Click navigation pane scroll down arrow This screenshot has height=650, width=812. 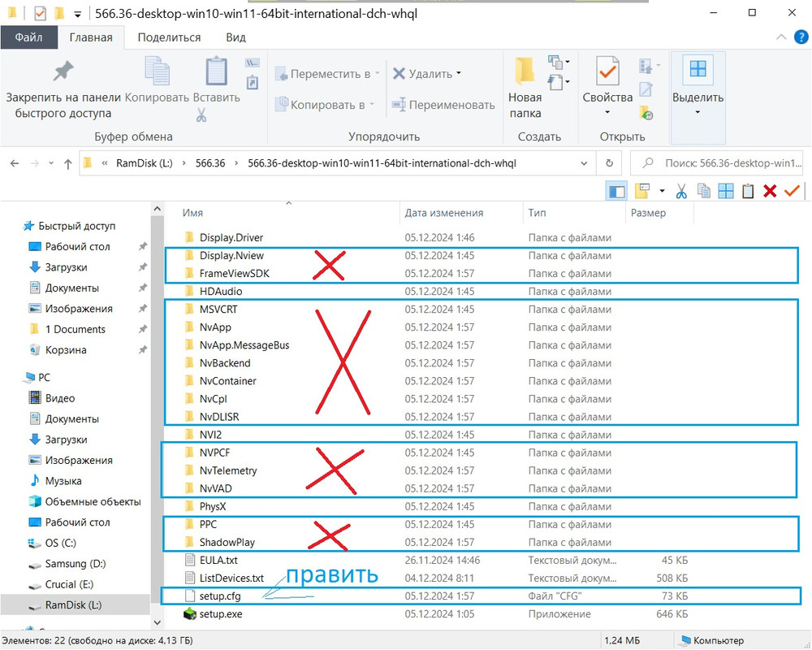[158, 622]
